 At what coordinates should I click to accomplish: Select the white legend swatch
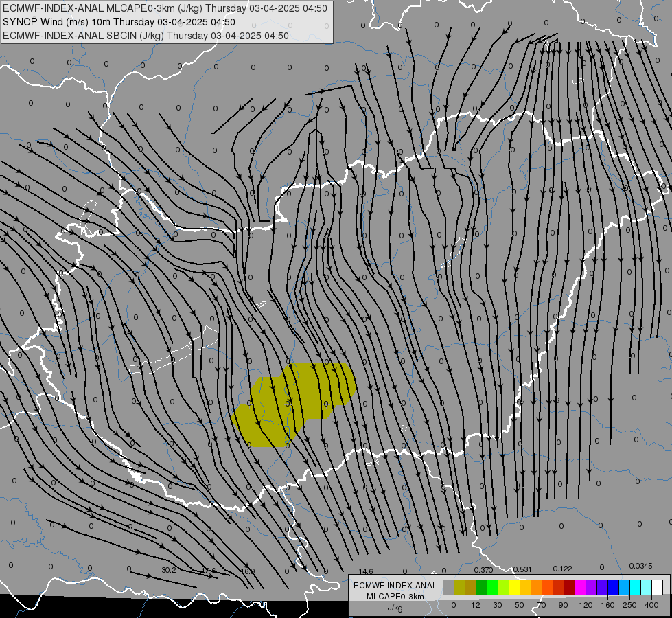coord(657,587)
